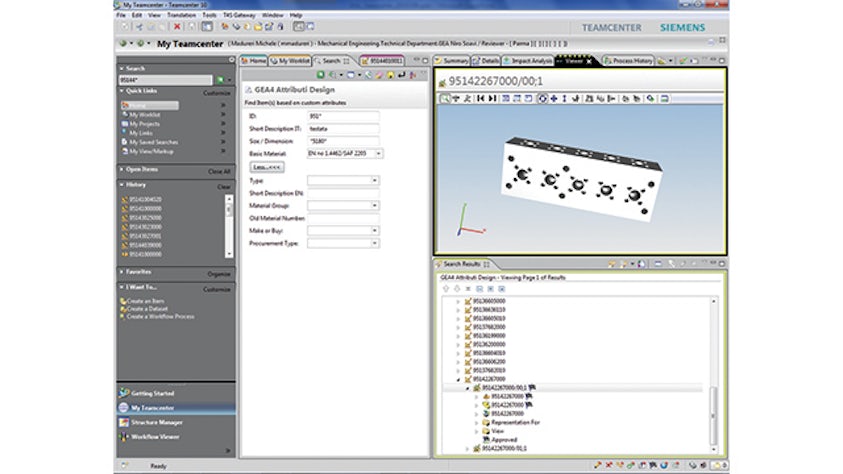The image size is (843, 474).
Task: Click Create an Item link
Action: coord(146,301)
